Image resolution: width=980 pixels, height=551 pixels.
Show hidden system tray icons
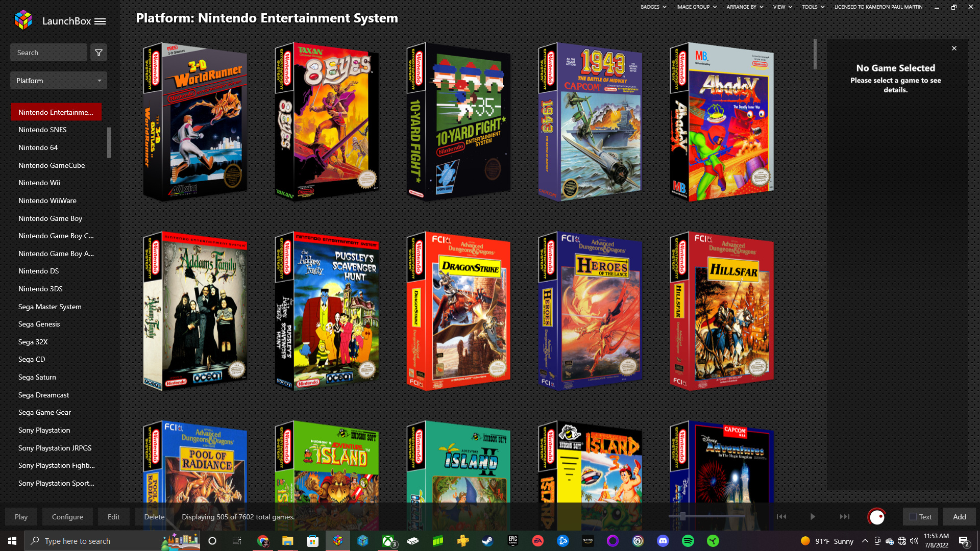865,541
